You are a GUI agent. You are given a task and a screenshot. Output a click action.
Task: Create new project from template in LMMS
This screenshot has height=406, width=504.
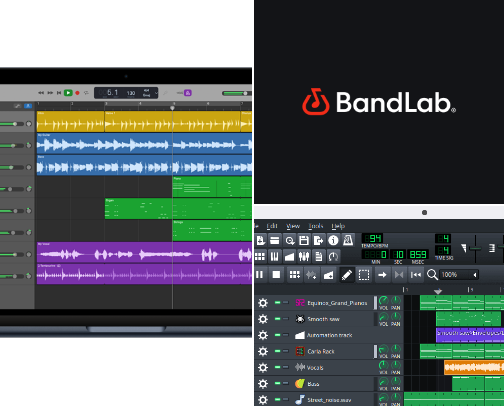pos(260,240)
